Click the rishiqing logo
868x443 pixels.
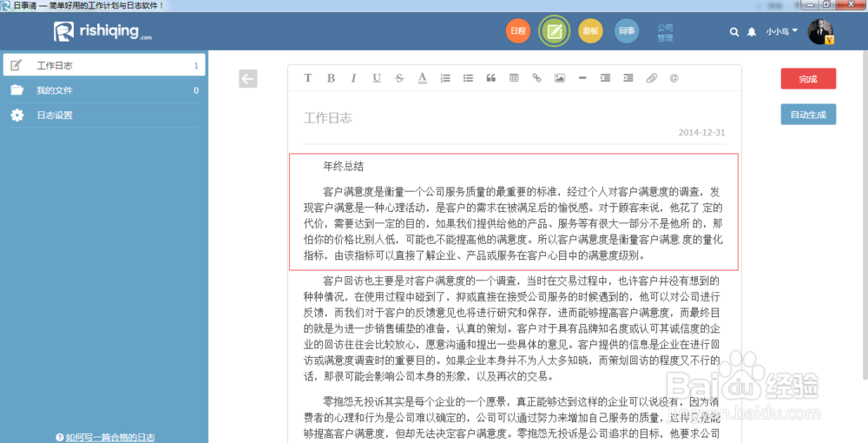(103, 31)
